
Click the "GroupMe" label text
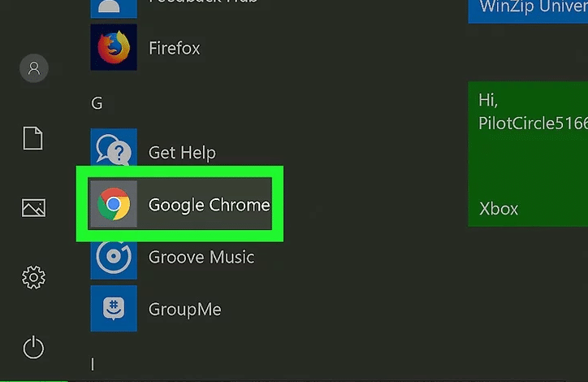(185, 310)
